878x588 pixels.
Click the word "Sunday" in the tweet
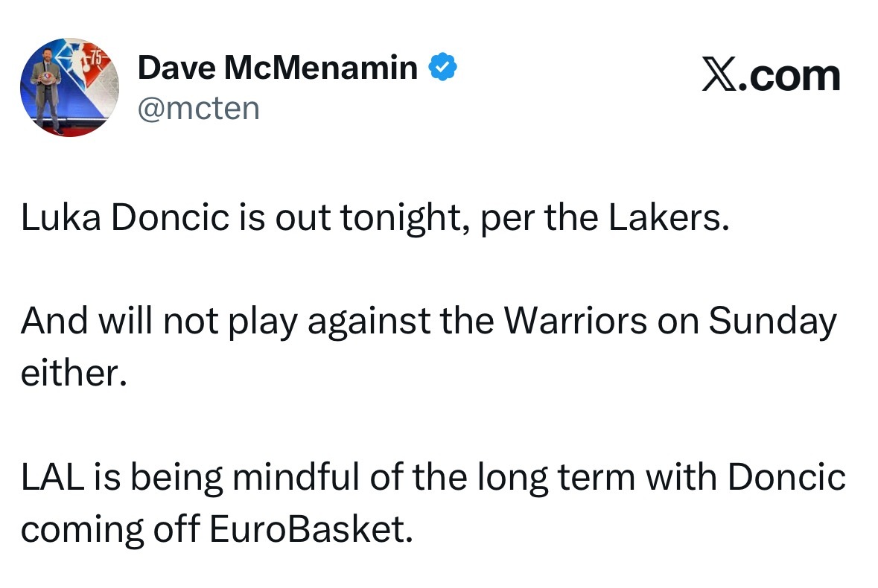(772, 322)
